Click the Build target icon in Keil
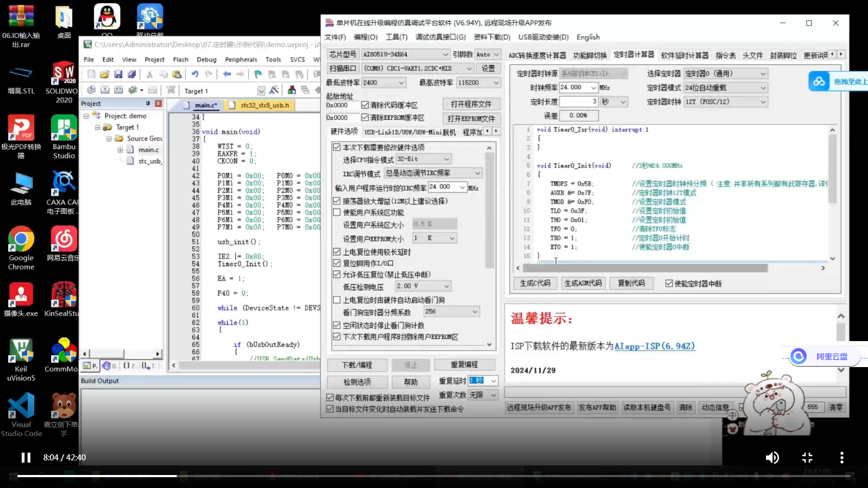The width and height of the screenshot is (868, 488). click(104, 90)
